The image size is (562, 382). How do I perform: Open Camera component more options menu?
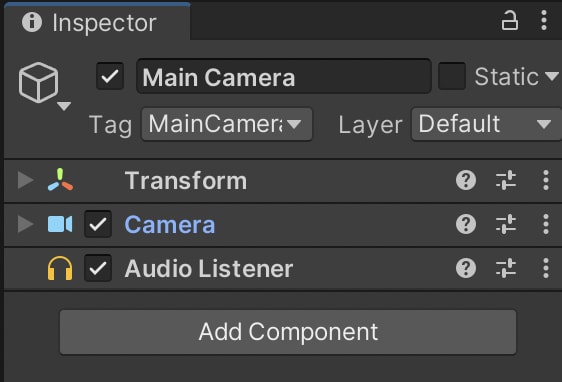tap(546, 224)
